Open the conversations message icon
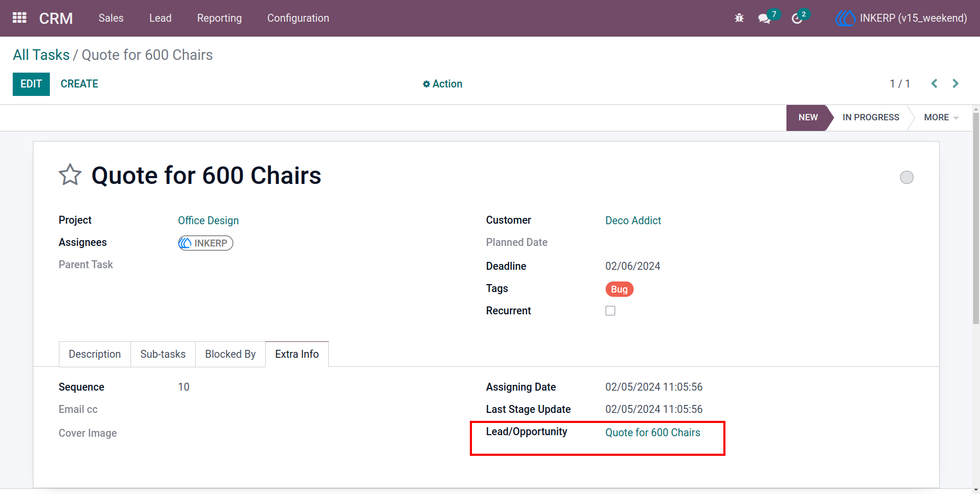Image resolution: width=980 pixels, height=494 pixels. pyautogui.click(x=764, y=19)
